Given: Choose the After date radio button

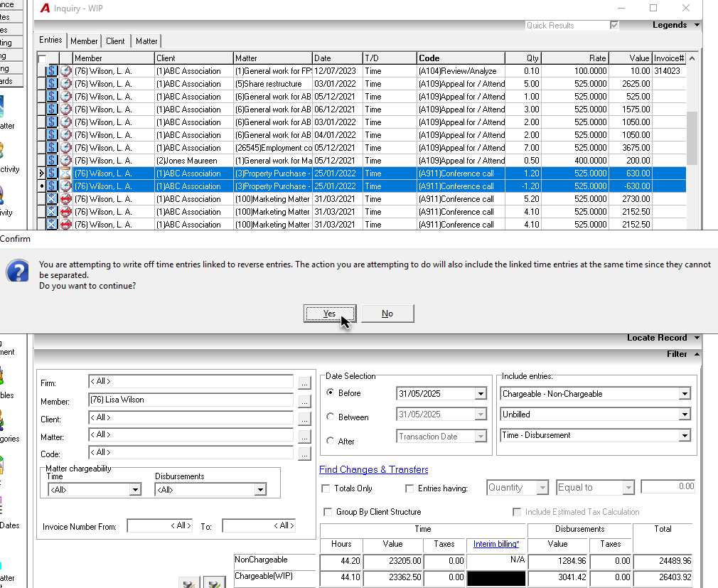Looking at the screenshot, I should click(x=330, y=441).
